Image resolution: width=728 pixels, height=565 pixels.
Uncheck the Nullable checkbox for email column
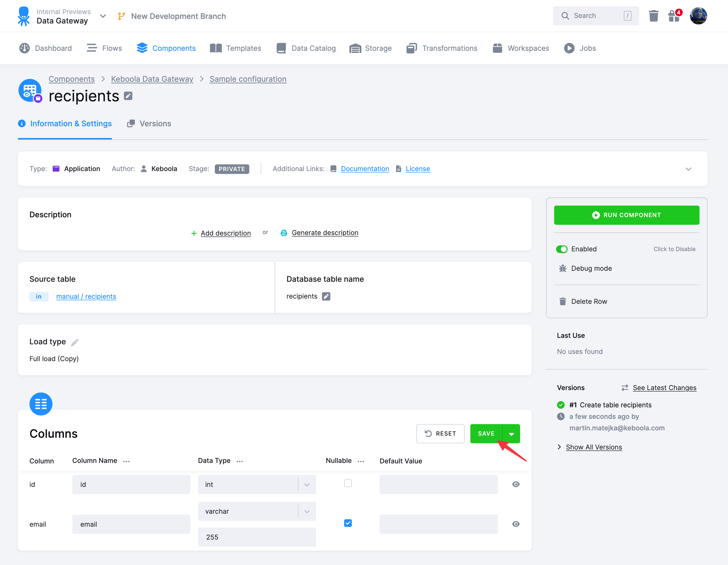(x=348, y=523)
